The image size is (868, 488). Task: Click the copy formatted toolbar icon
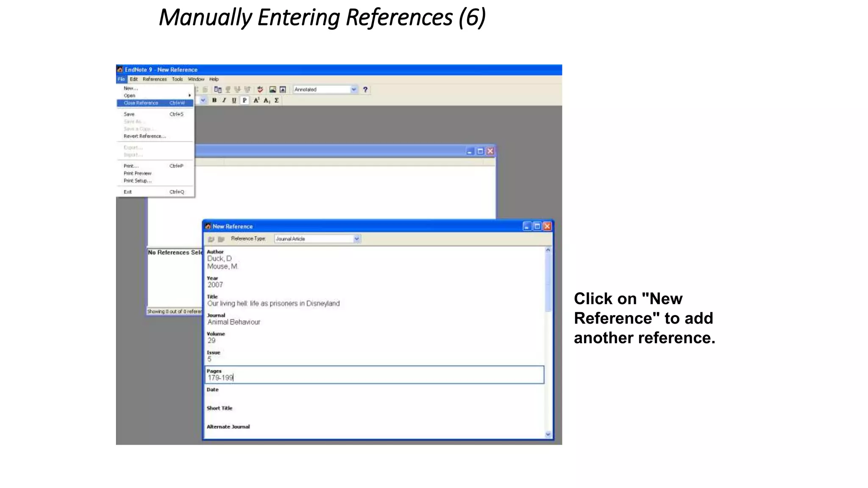(x=218, y=89)
